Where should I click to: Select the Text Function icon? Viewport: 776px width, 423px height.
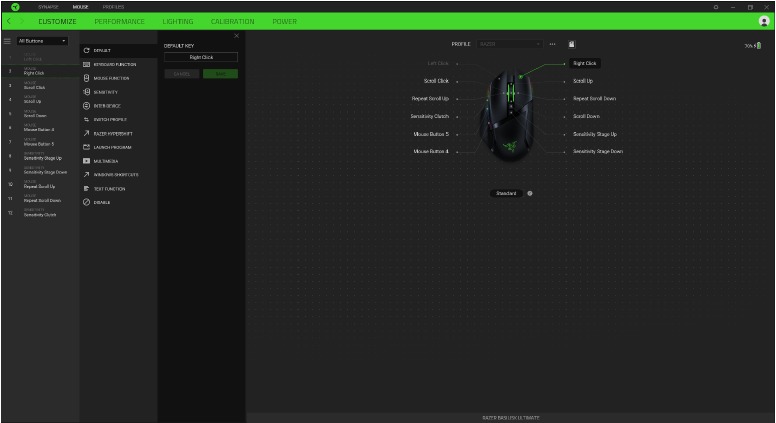[x=87, y=188]
